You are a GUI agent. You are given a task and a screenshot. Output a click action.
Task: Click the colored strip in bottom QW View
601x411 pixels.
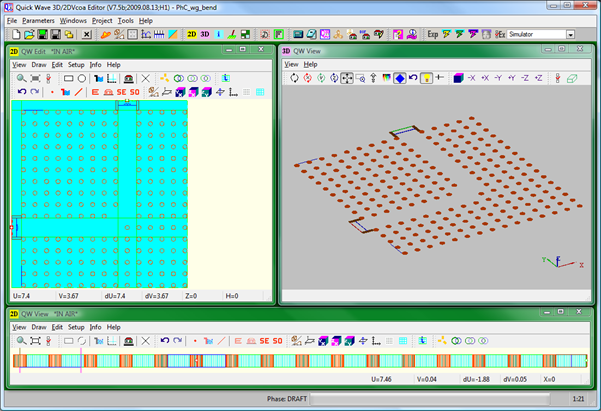point(300,361)
